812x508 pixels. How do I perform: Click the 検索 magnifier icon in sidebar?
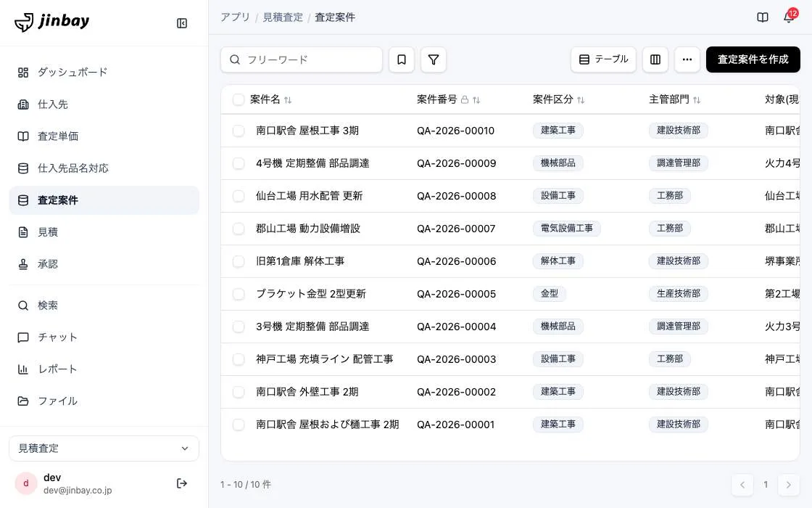[23, 306]
